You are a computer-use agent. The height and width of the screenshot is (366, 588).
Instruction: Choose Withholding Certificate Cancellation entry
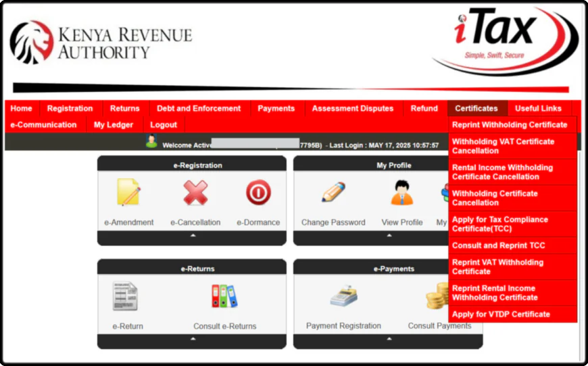coord(512,198)
